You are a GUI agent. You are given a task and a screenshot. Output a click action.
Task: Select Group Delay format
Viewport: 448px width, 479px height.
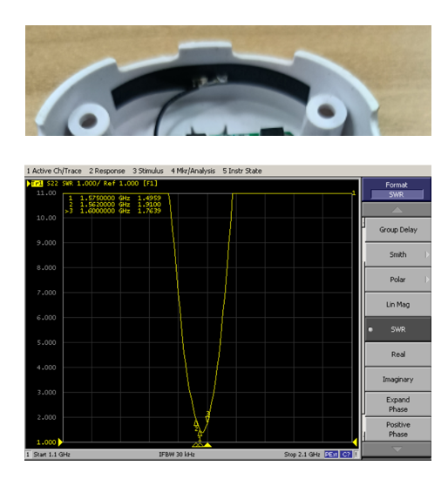[x=397, y=230]
